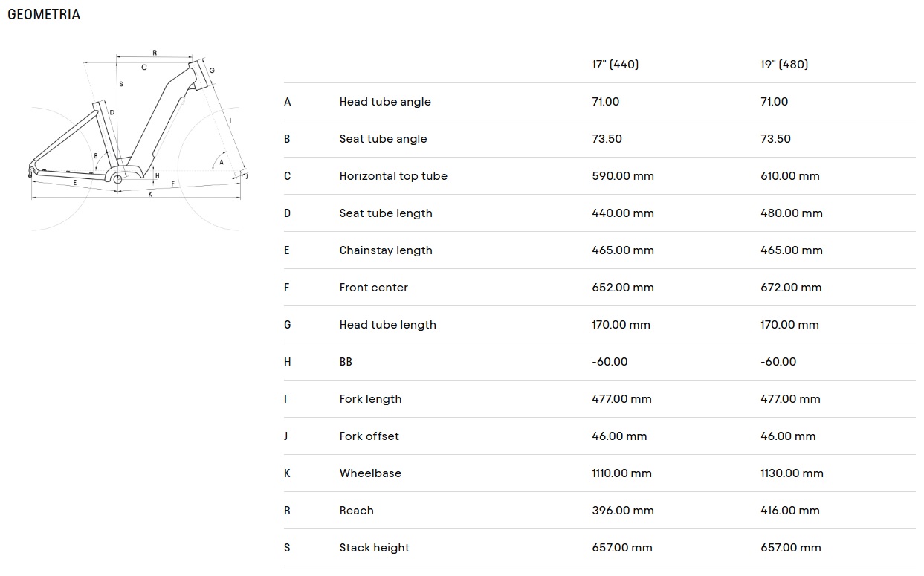This screenshot has width=924, height=576.
Task: Click the Front center label
Action: (374, 288)
